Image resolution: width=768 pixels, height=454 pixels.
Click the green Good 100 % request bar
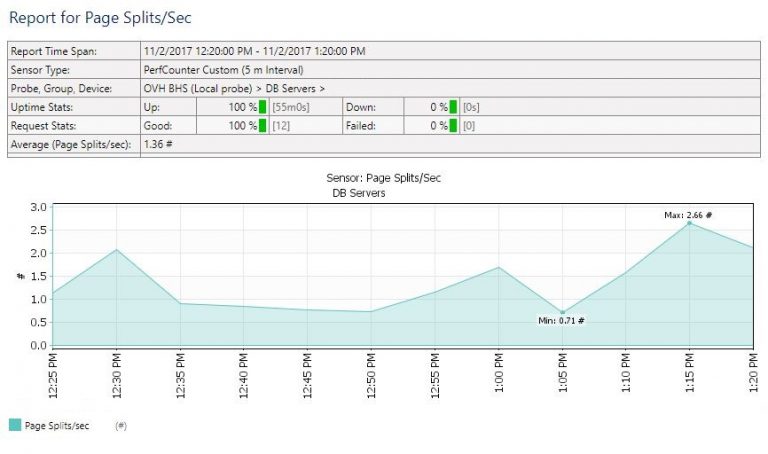(263, 126)
